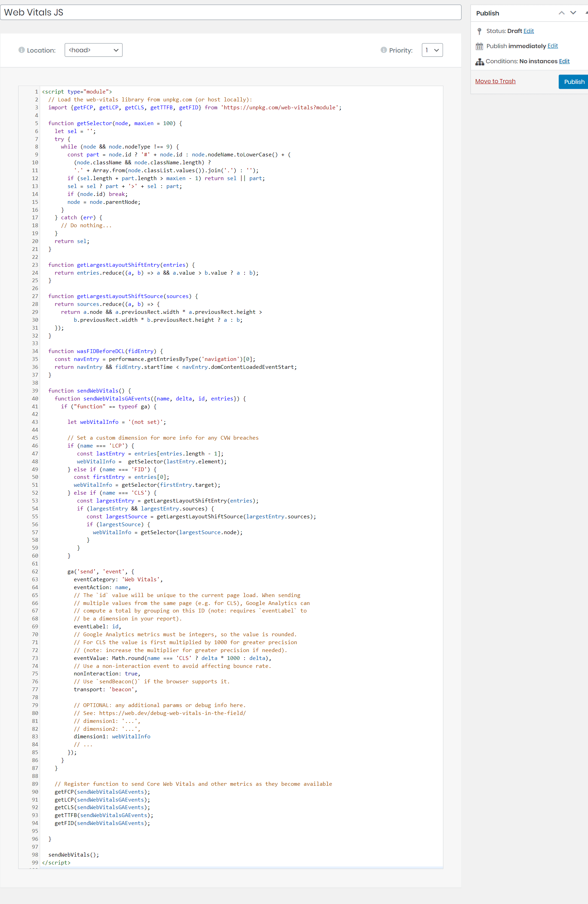Click the 'Location:' label

coord(41,51)
